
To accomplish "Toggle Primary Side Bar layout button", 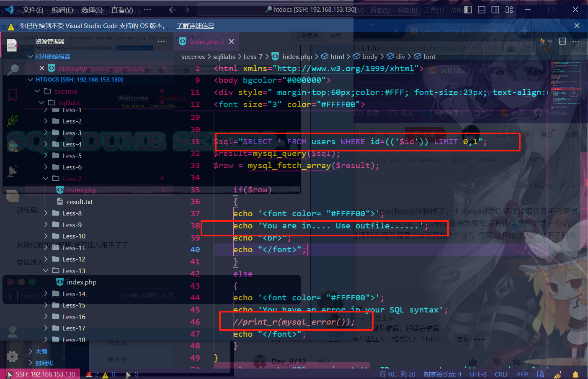I will pos(468,10).
